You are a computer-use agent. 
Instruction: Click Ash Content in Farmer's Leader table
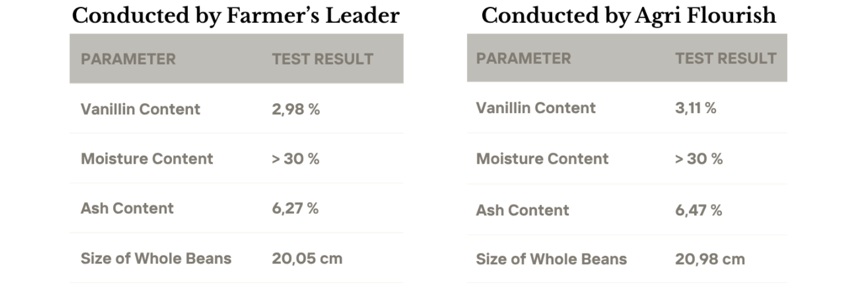(x=127, y=208)
